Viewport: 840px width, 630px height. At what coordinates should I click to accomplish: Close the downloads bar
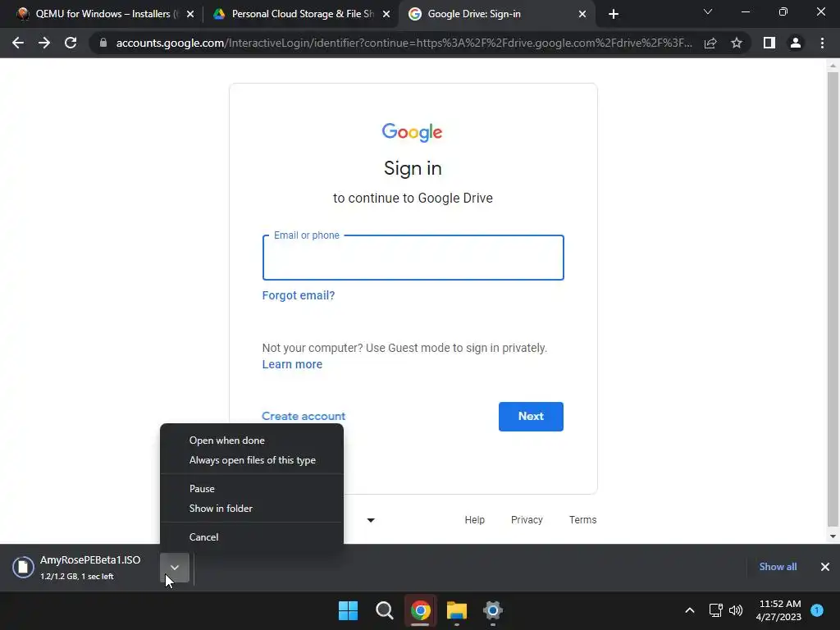coord(825,567)
